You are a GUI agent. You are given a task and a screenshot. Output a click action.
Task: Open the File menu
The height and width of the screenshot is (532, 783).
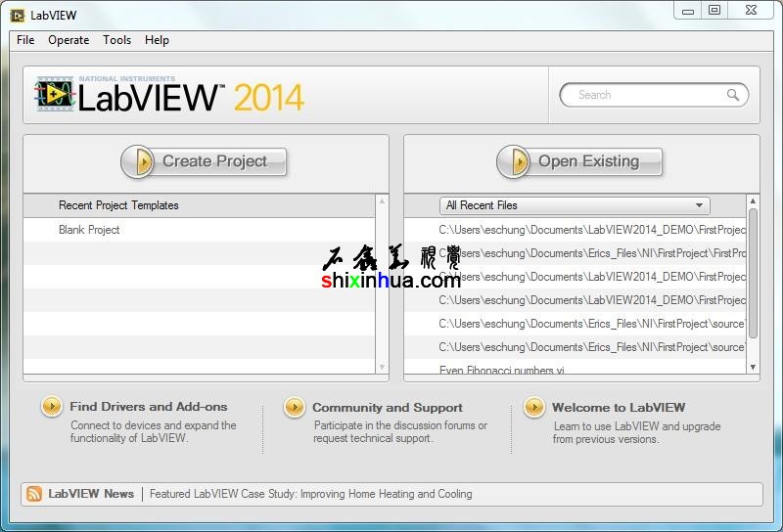pos(25,40)
